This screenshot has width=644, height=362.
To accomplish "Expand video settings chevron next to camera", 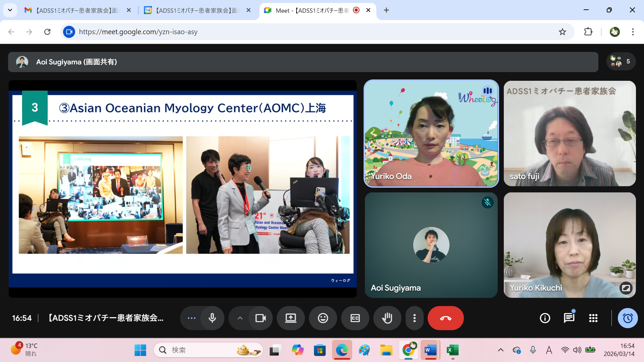I will pyautogui.click(x=240, y=318).
